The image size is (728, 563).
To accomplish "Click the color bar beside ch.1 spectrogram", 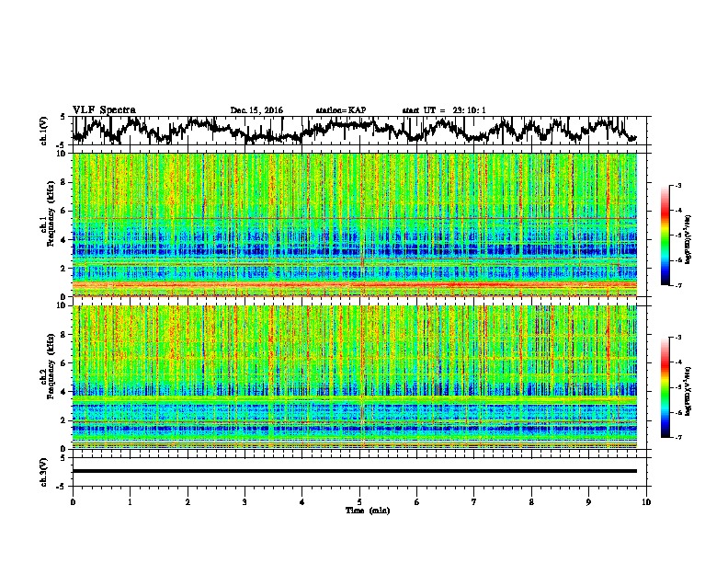I will coord(665,236).
